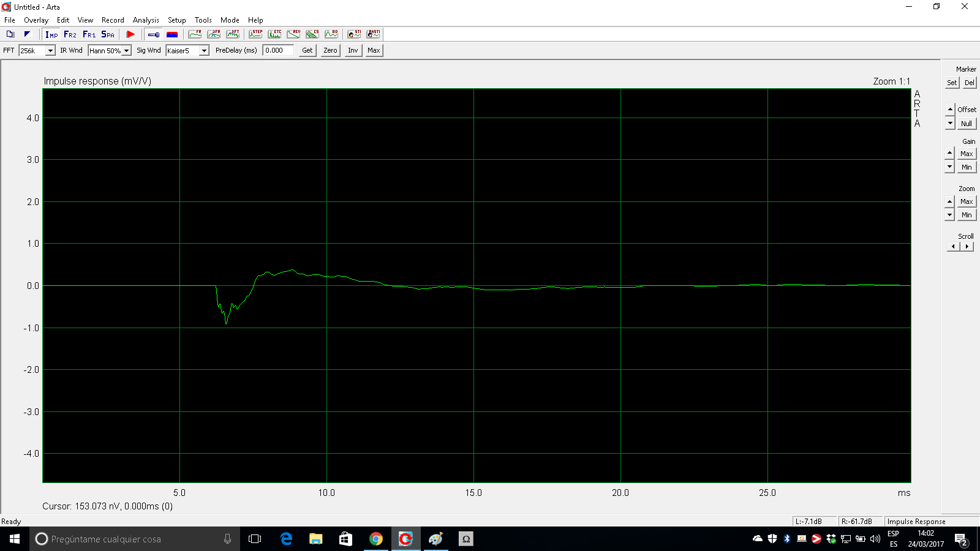The height and width of the screenshot is (551, 980).
Task: Click the Scroll left arrow
Action: pos(953,246)
